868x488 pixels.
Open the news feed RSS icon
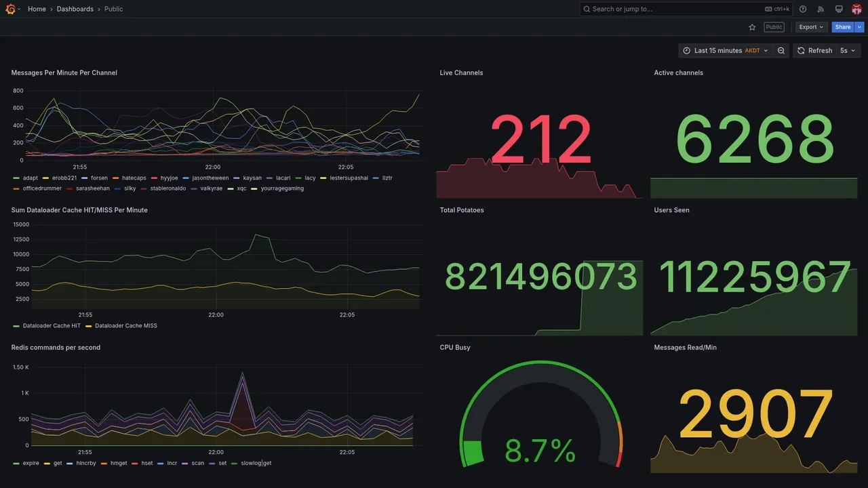(x=821, y=9)
